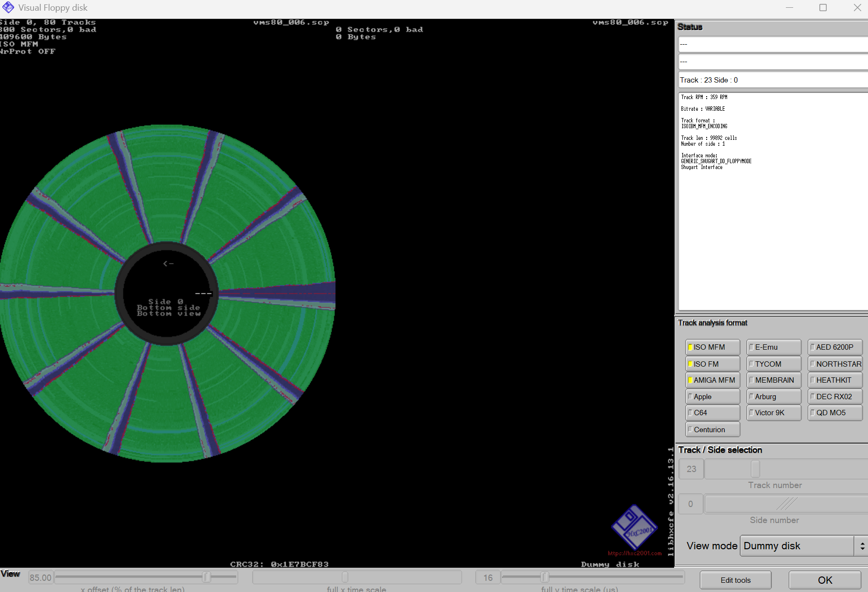Click the x offset slider handle

207,577
